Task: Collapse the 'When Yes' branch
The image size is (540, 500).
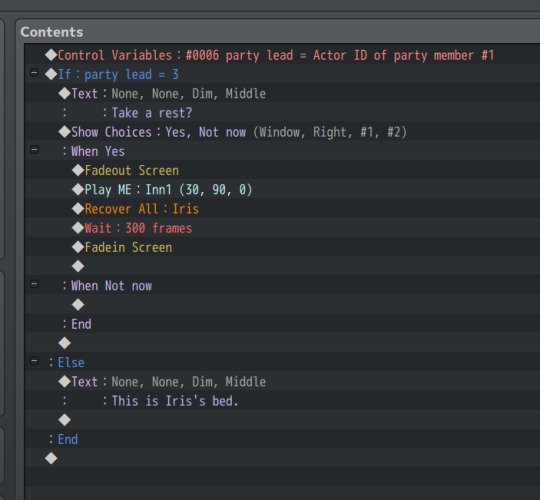Action: pos(34,150)
